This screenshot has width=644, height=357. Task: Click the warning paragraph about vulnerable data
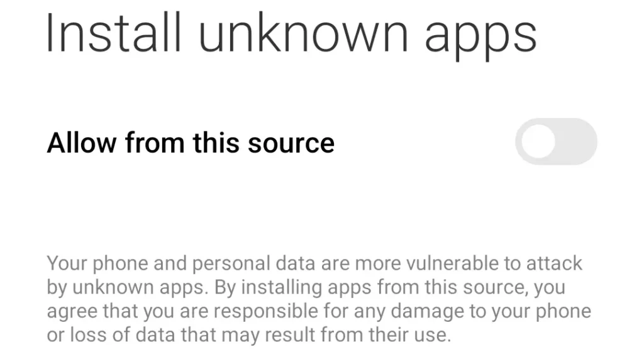314,299
